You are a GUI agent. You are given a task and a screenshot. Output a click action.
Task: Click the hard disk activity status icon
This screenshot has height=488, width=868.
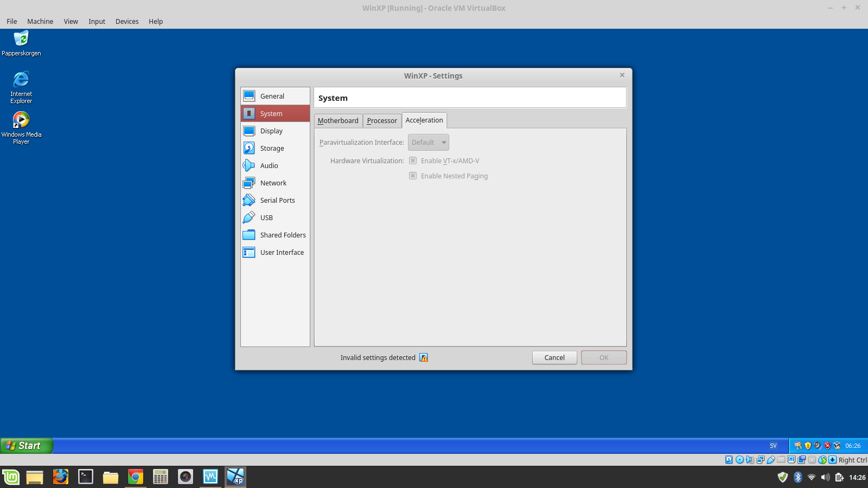point(729,460)
